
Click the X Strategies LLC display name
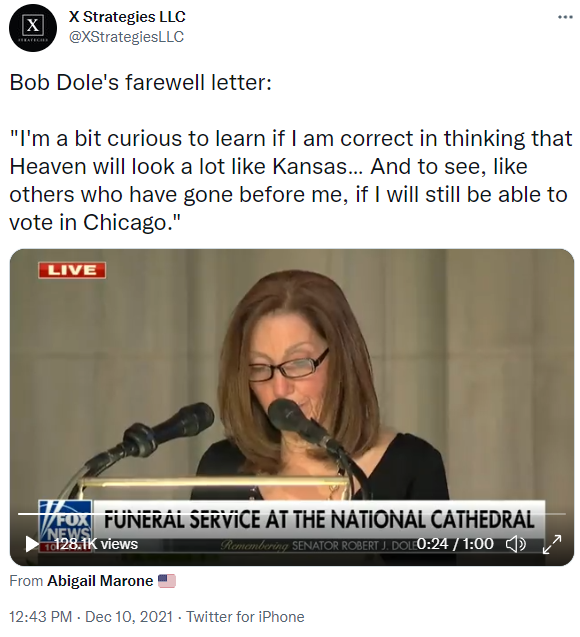[127, 17]
